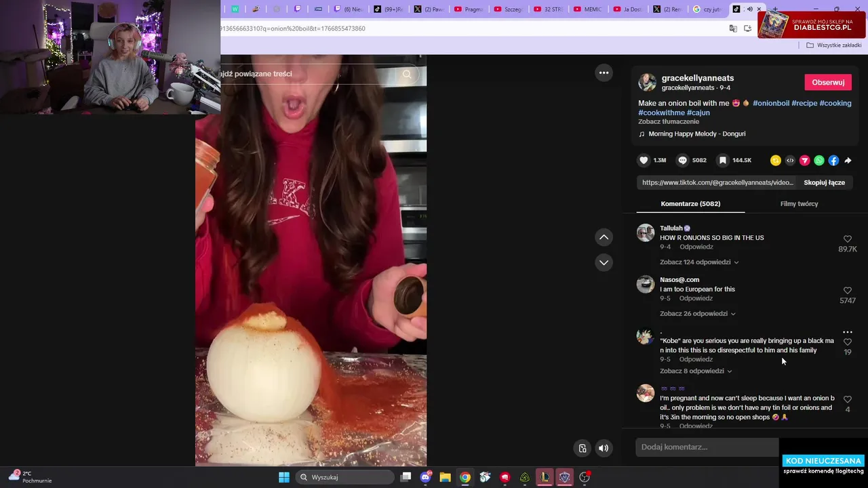Click the Wyszukaj taskbar search box

click(x=345, y=477)
